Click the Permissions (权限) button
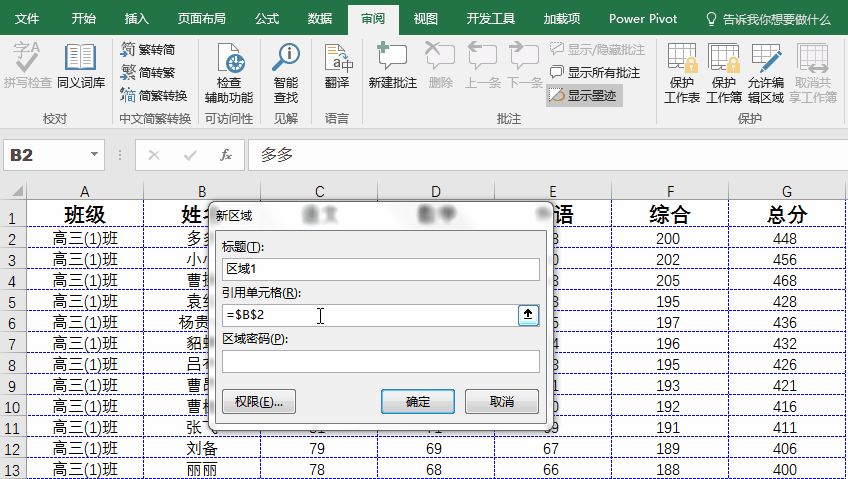The height and width of the screenshot is (479, 848). [258, 402]
